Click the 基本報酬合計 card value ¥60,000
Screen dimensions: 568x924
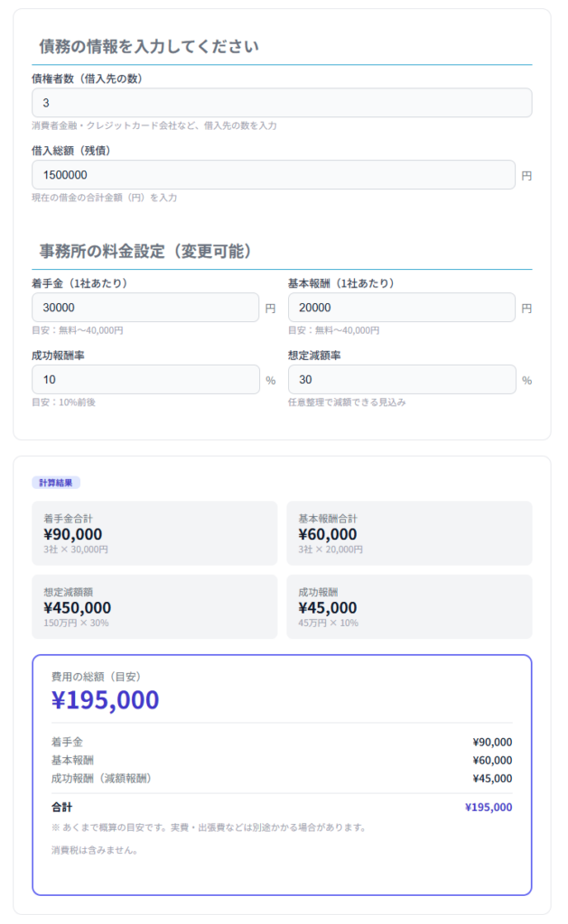coord(328,534)
